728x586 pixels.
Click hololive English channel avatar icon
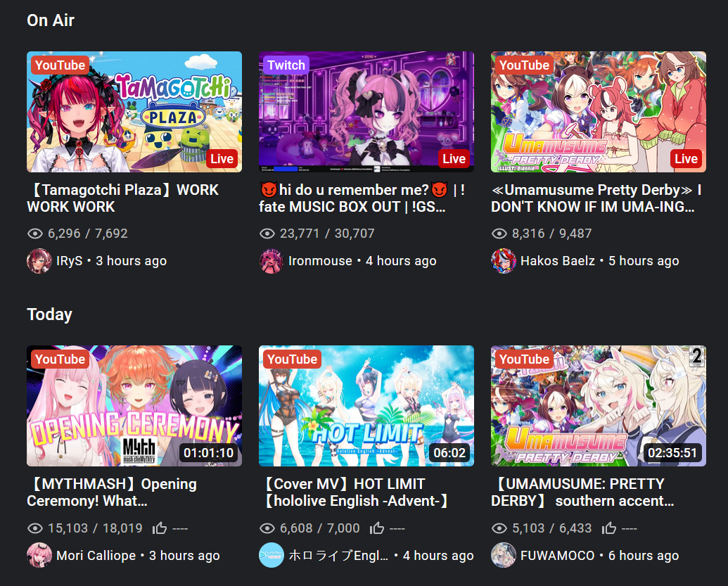271,555
